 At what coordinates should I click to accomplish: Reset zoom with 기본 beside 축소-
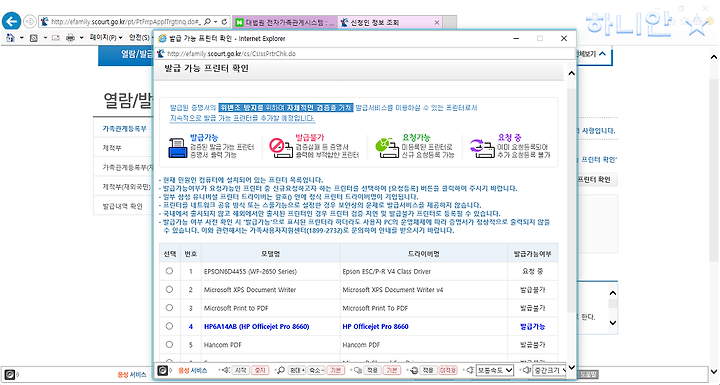336,370
